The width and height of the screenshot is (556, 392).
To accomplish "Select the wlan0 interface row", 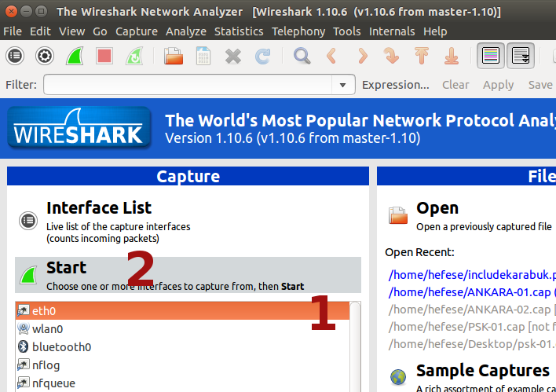I will tap(182, 329).
